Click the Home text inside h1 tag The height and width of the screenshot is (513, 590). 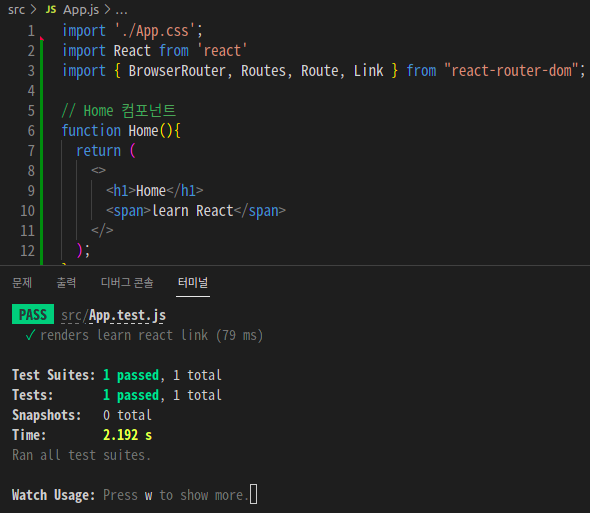click(x=151, y=191)
